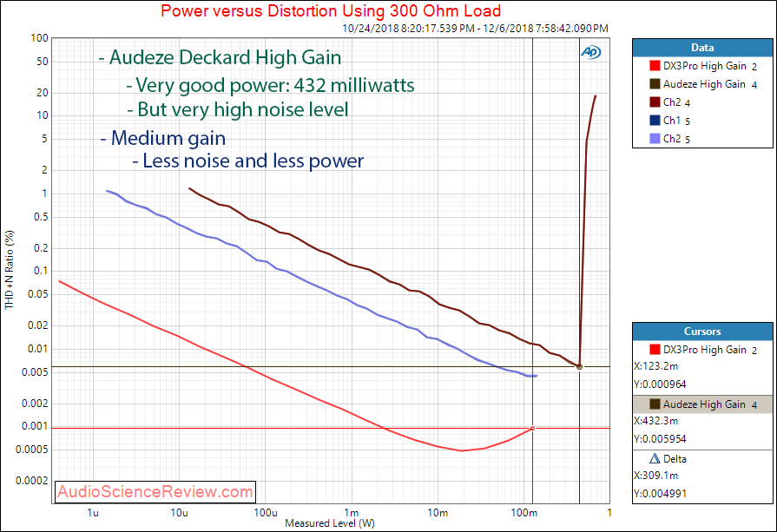The height and width of the screenshot is (532, 777).
Task: Click the measurement timestamp under the title
Action: coord(475,29)
